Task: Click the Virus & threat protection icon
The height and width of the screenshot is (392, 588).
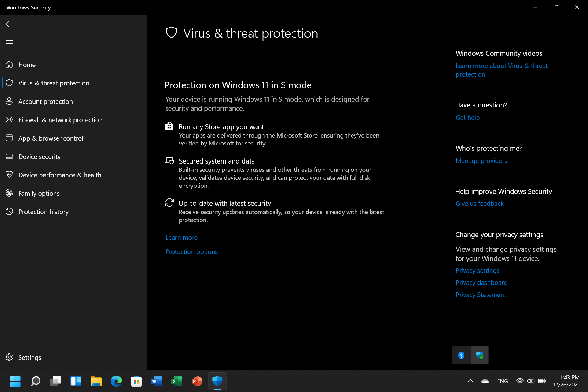Action: tap(9, 83)
